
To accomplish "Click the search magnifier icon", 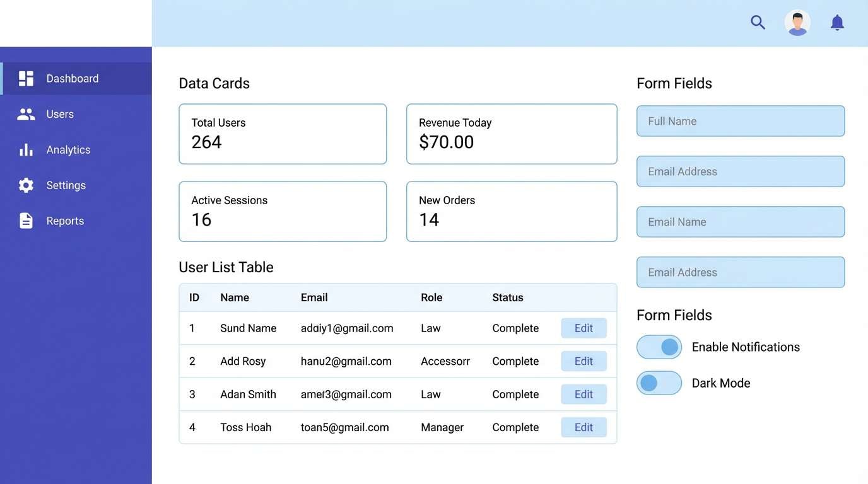I will 758,21.
